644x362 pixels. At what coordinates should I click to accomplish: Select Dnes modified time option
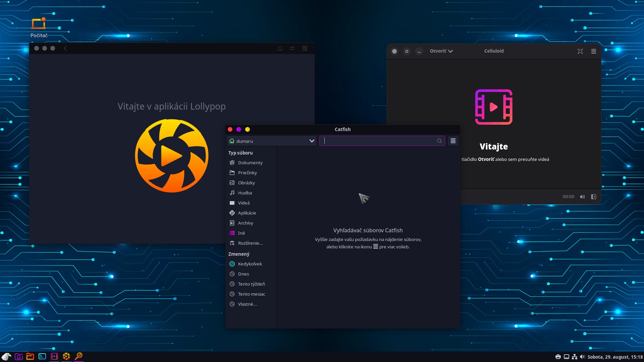[251, 274]
